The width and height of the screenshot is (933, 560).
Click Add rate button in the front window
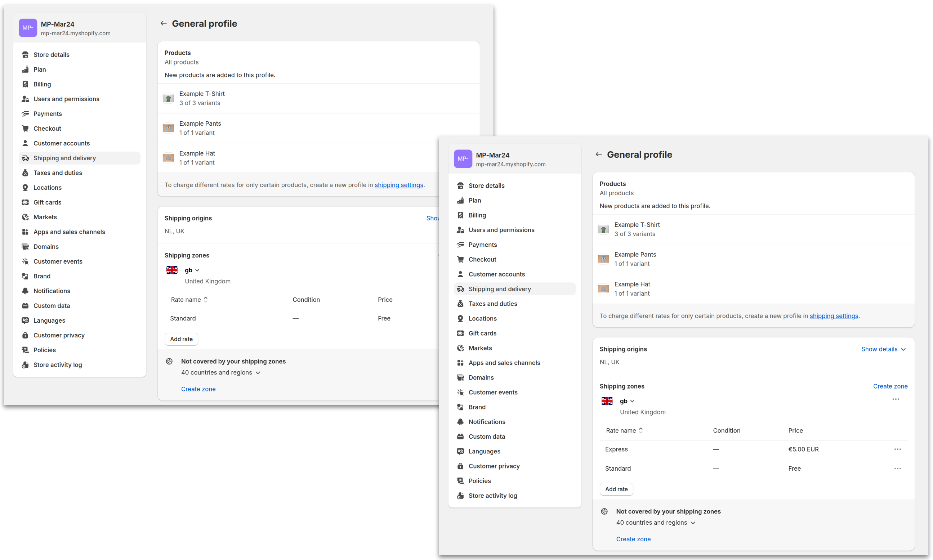coord(616,489)
